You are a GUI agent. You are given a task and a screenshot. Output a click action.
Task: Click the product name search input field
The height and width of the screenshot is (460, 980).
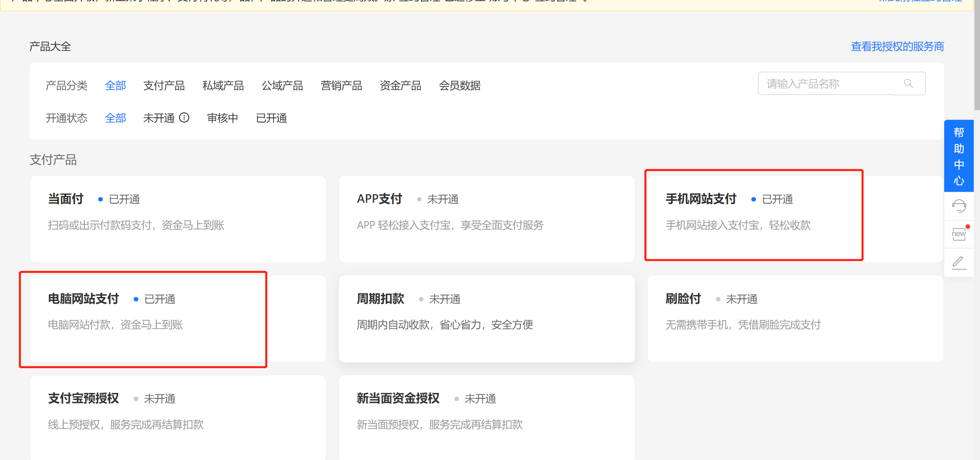pyautogui.click(x=818, y=83)
